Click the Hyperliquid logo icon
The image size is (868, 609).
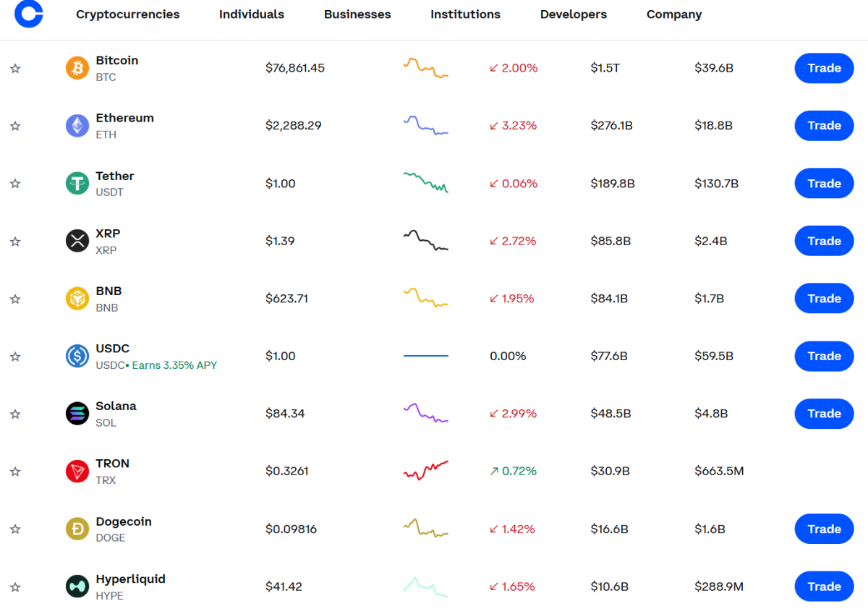(77, 587)
